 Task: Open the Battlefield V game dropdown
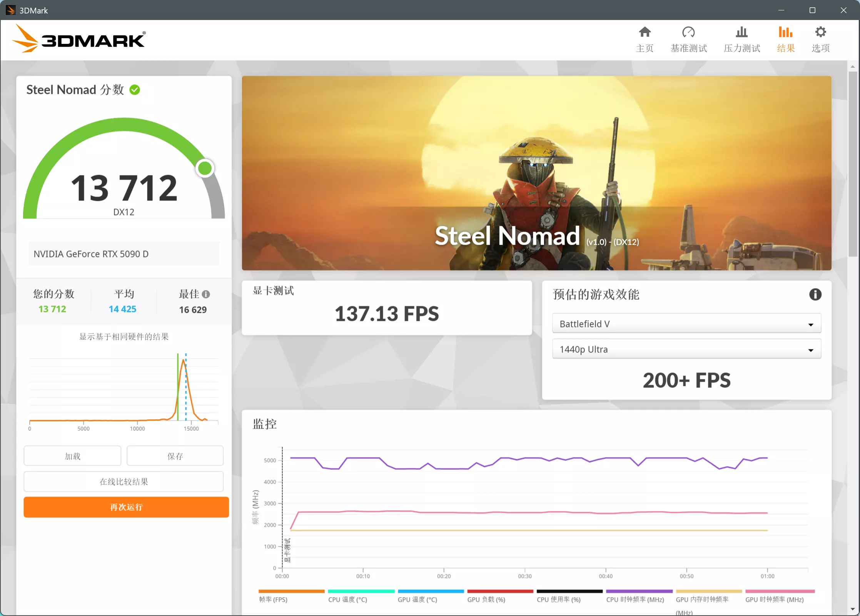pyautogui.click(x=686, y=323)
